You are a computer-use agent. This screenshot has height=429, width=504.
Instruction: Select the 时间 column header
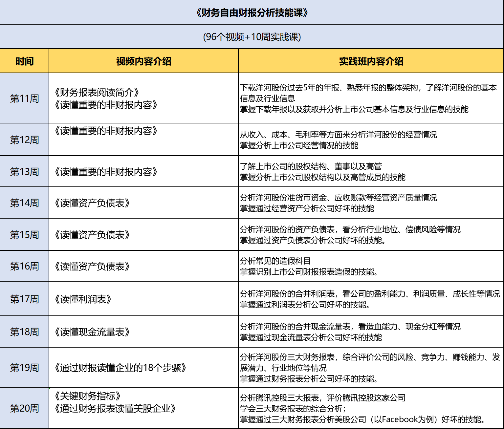pos(25,61)
